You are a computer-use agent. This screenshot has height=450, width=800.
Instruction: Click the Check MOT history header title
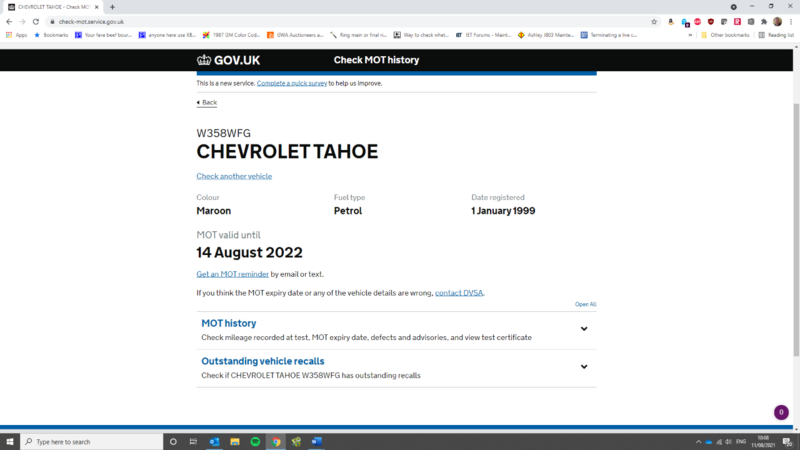tap(377, 60)
